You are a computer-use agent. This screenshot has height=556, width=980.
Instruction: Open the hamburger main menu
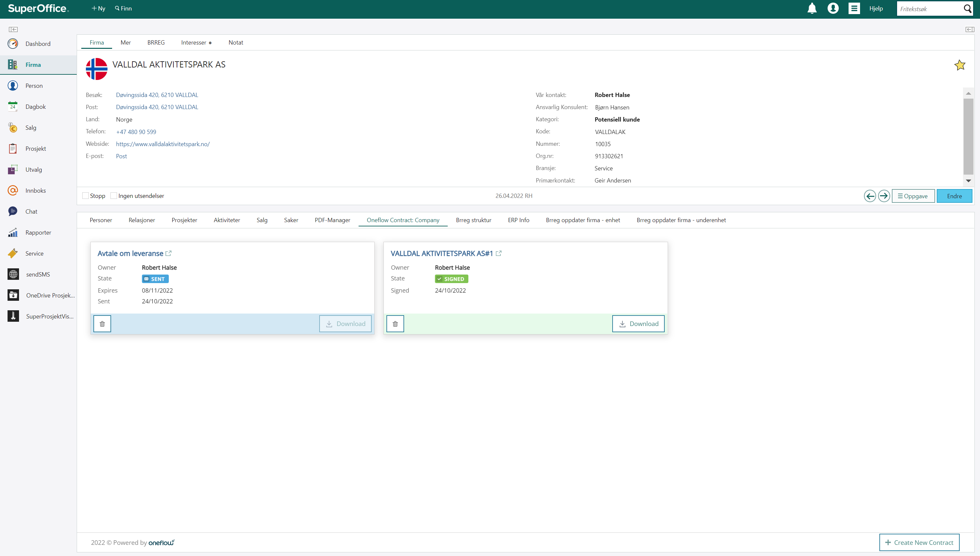pyautogui.click(x=854, y=9)
